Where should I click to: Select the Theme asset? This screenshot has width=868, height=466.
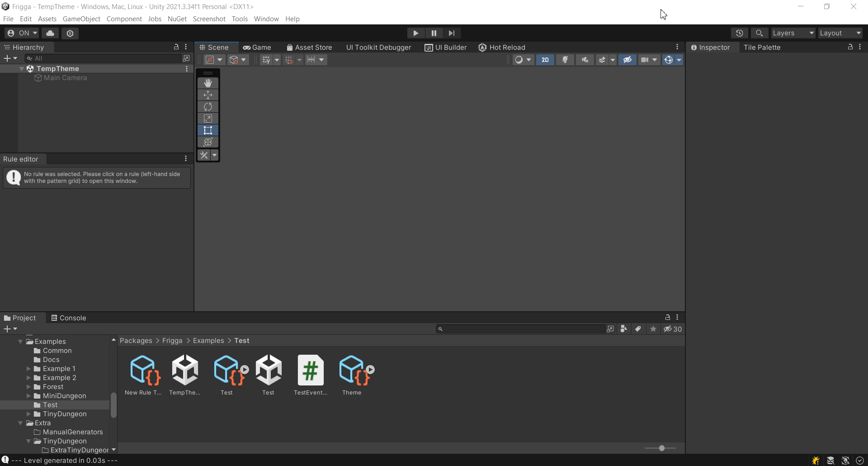352,375
